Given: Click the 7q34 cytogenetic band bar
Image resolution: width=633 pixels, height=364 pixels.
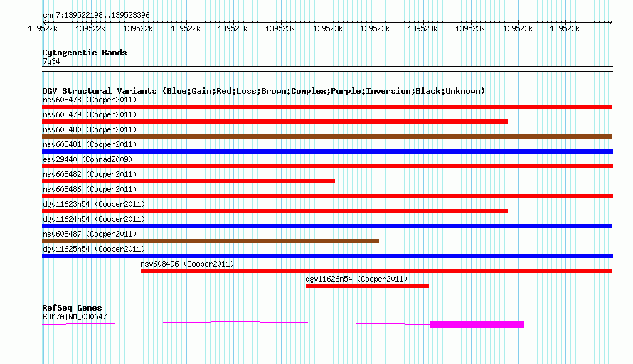Looking at the screenshot, I should [327, 69].
